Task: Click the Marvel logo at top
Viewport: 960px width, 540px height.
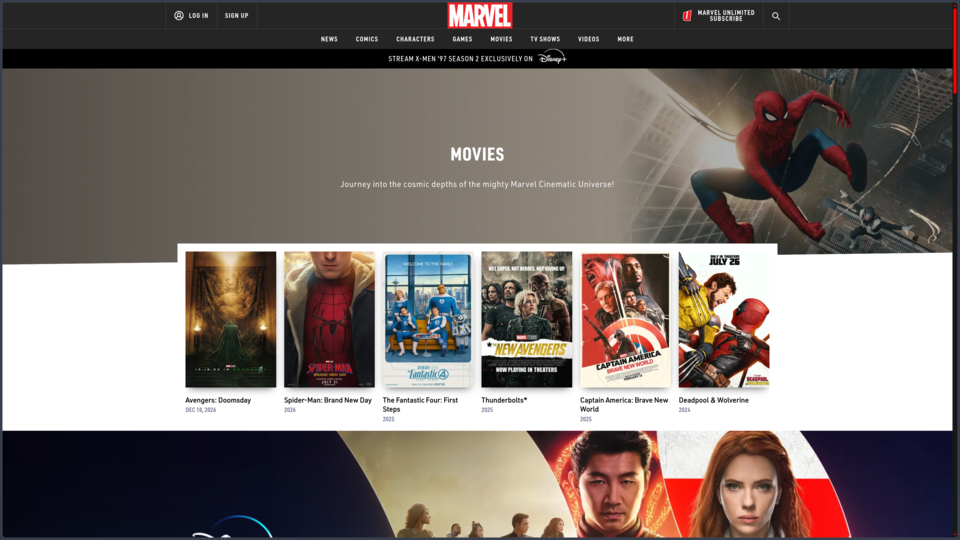Action: [x=480, y=15]
